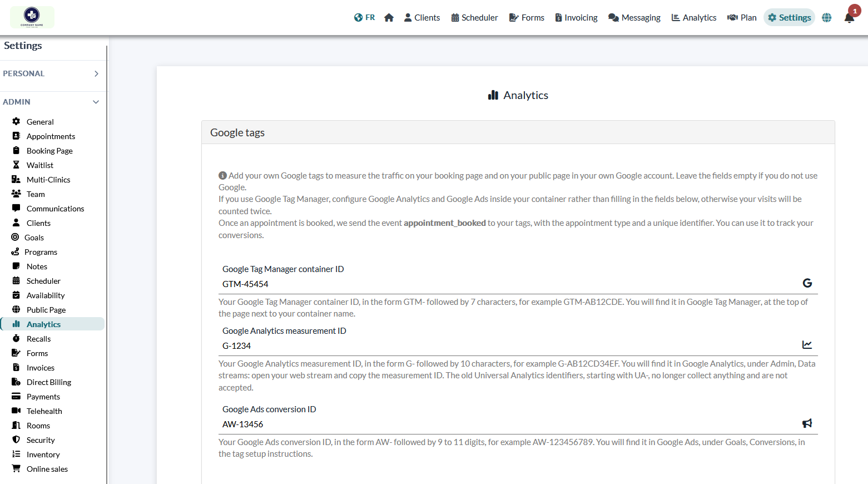Open Booking Page settings icon
This screenshot has width=868, height=484.
(16, 150)
